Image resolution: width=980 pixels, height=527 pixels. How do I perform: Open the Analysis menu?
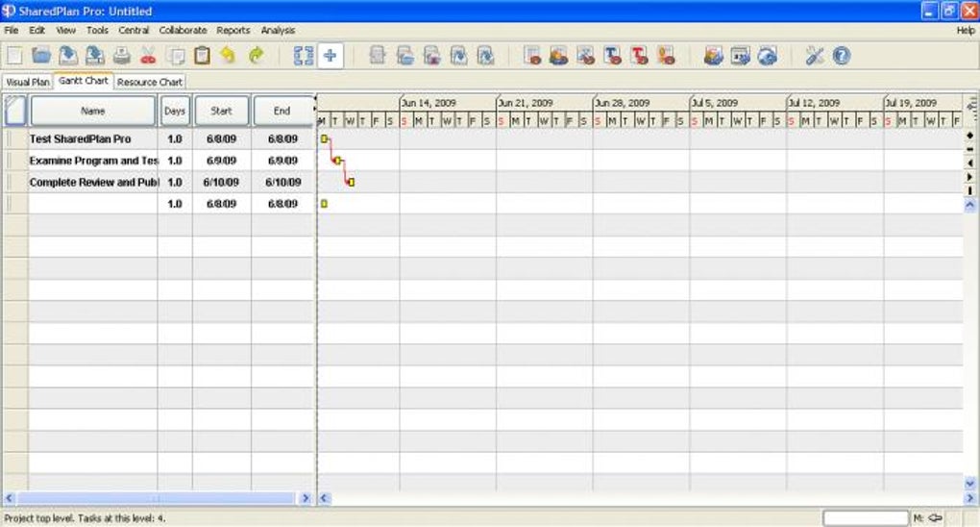tap(278, 30)
